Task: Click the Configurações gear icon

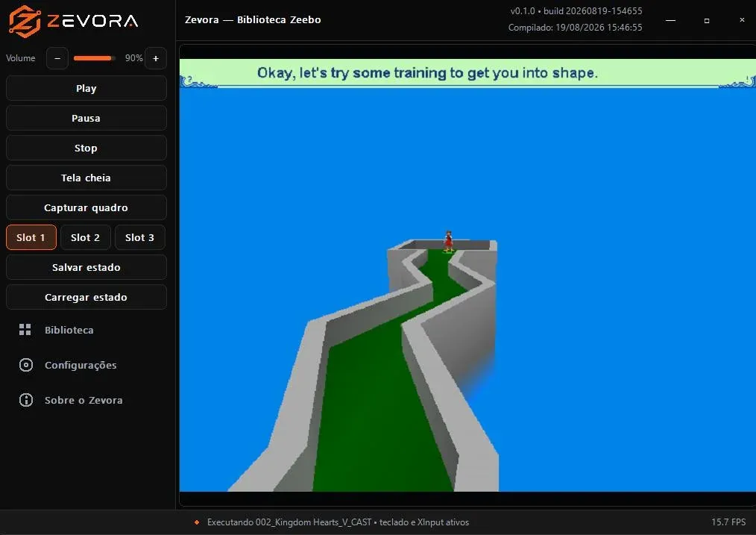Action: point(25,365)
